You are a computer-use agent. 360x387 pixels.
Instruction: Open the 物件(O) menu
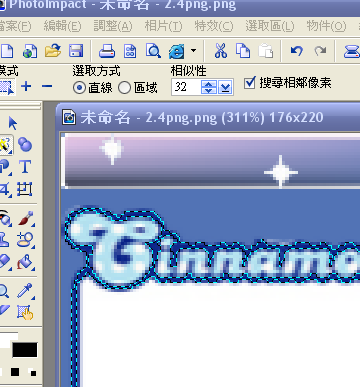pyautogui.click(x=326, y=26)
